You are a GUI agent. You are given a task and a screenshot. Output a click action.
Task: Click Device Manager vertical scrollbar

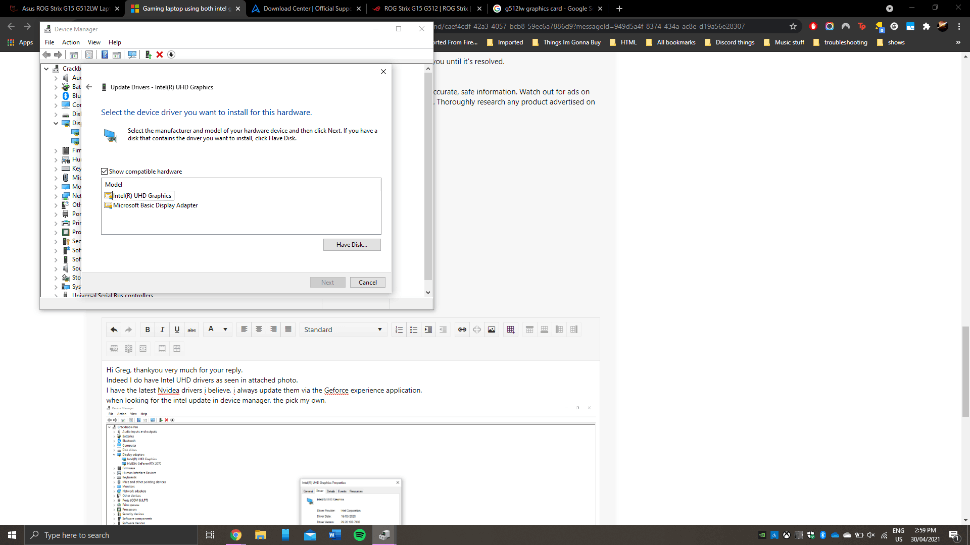pyautogui.click(x=427, y=176)
